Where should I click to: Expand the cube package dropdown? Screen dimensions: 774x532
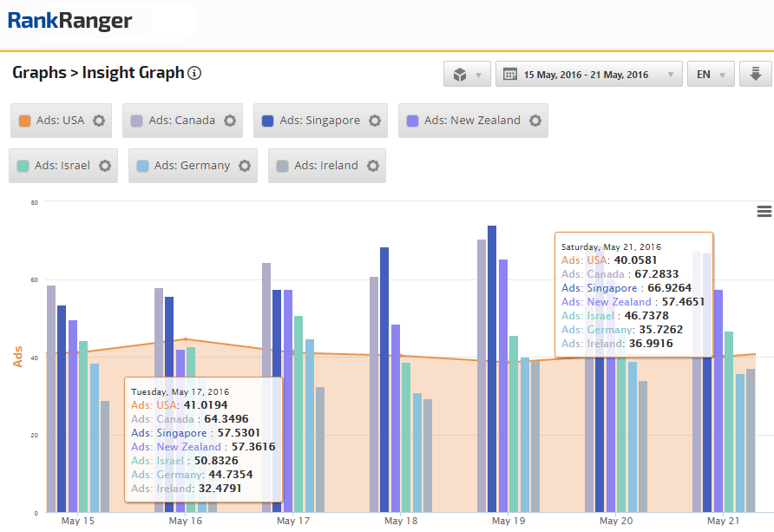coord(467,75)
